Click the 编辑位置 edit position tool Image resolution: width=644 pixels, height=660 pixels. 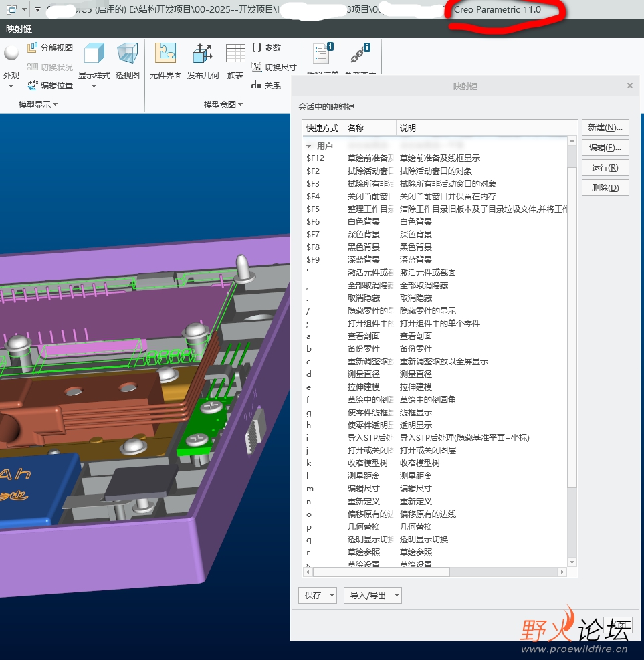click(x=50, y=86)
